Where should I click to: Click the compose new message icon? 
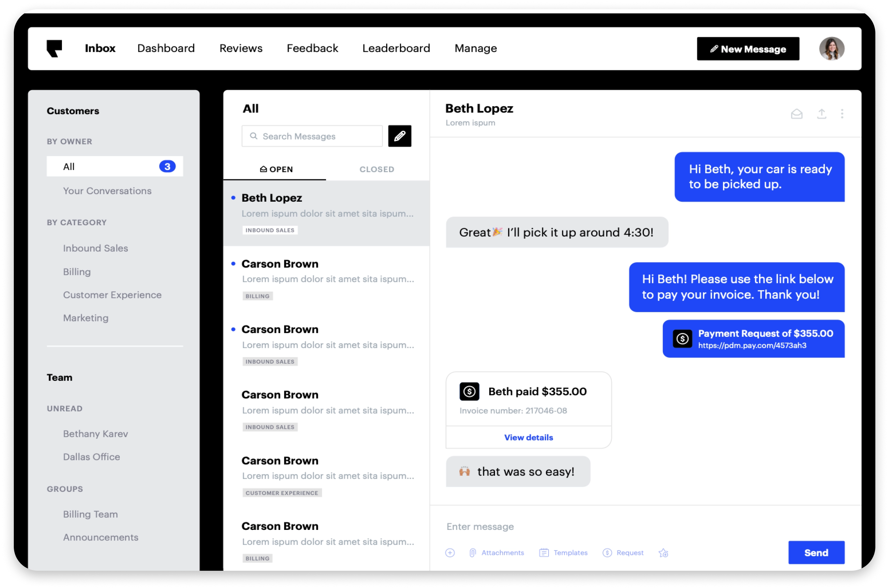pos(399,136)
